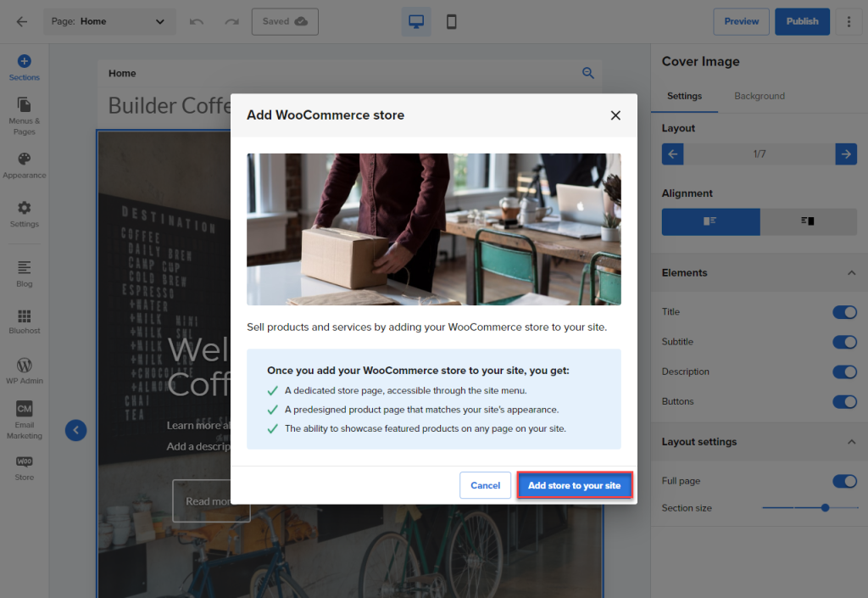
Task: Click the Cancel button
Action: click(485, 485)
